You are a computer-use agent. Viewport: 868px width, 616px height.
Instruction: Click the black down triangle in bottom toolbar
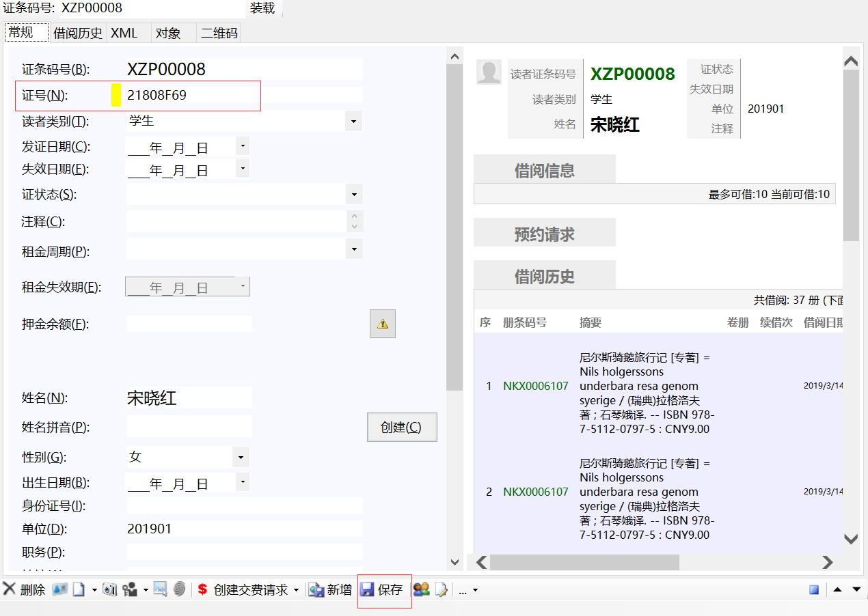click(856, 589)
